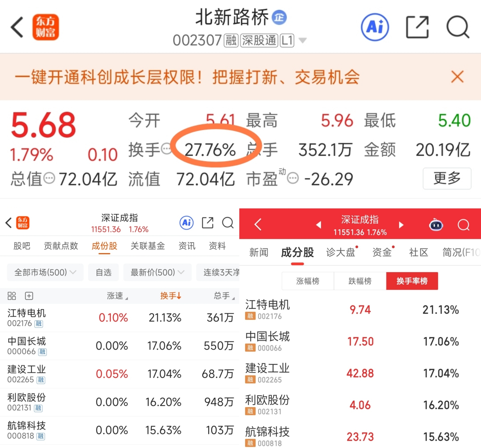Switch to the 新闻 tab
Image resolution: width=481 pixels, height=448 pixels.
[259, 252]
